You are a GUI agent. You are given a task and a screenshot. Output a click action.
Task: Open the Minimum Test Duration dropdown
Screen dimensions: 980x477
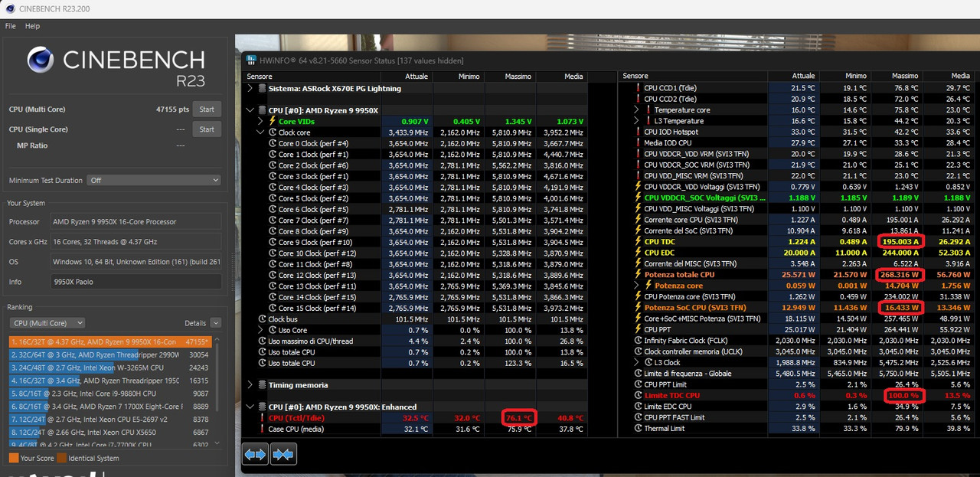pos(155,180)
